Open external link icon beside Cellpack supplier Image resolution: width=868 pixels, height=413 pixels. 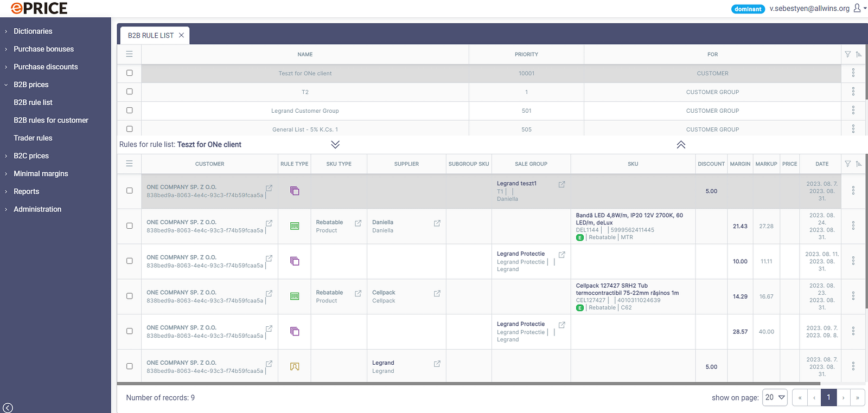tap(437, 293)
